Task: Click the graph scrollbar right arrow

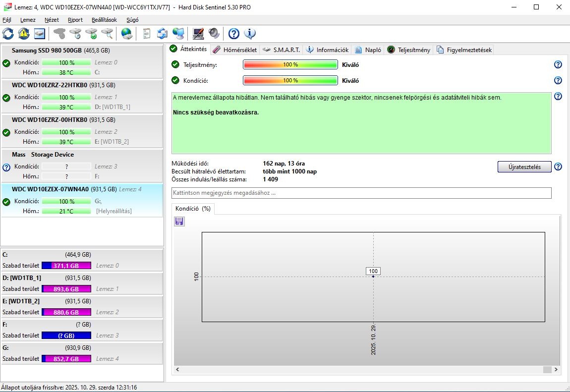Action: pos(556,370)
